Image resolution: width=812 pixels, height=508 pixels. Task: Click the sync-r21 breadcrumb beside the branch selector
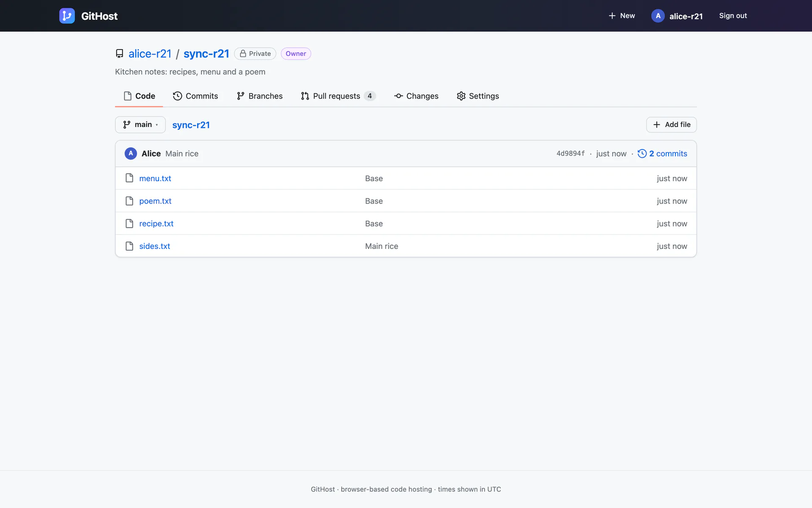[x=191, y=125]
